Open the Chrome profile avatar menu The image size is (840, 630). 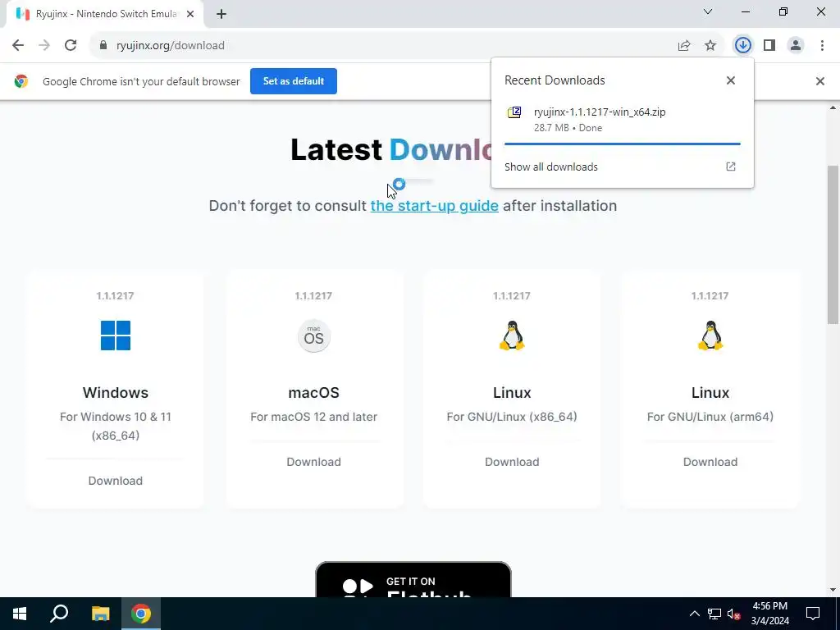[x=796, y=46]
